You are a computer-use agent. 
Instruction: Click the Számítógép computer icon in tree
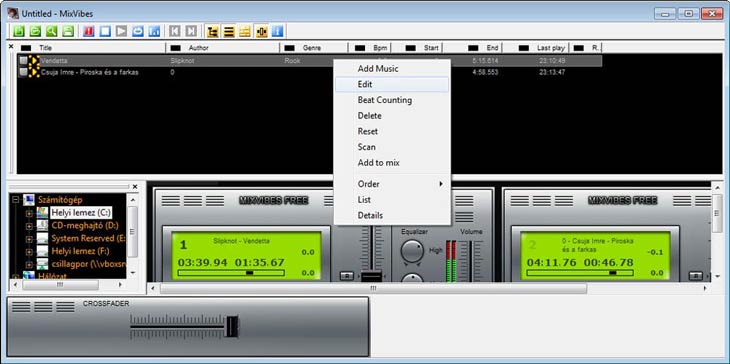pyautogui.click(x=29, y=200)
